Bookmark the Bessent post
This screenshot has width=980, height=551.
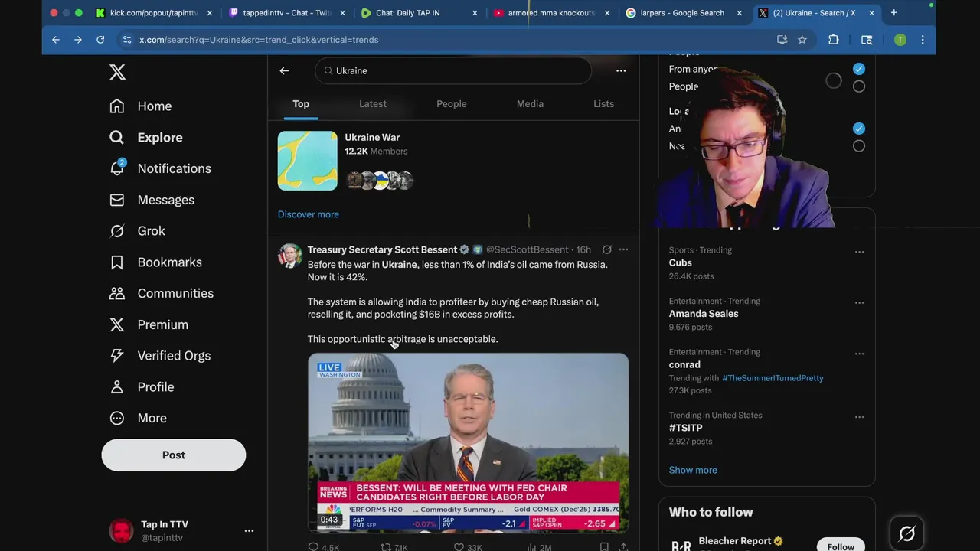click(604, 547)
